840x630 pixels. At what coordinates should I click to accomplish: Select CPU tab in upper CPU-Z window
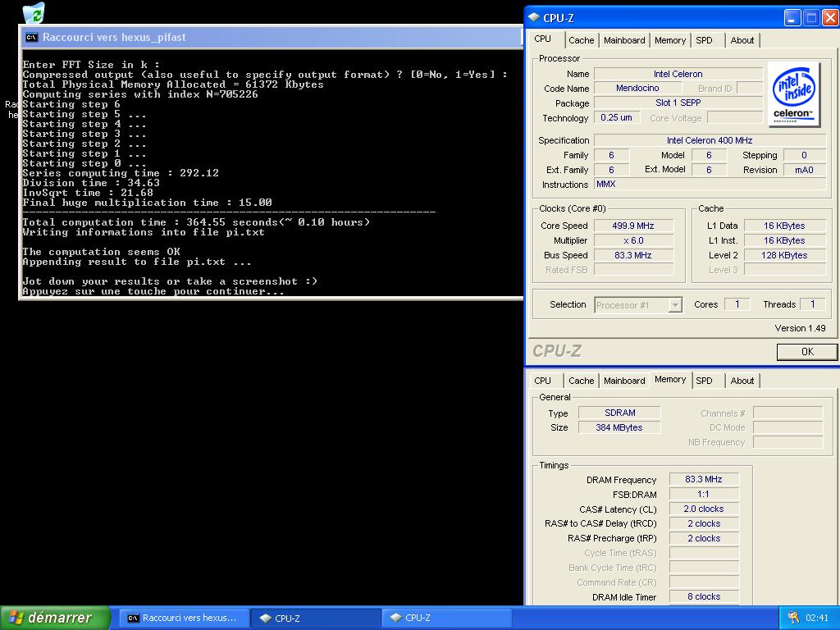click(x=543, y=39)
